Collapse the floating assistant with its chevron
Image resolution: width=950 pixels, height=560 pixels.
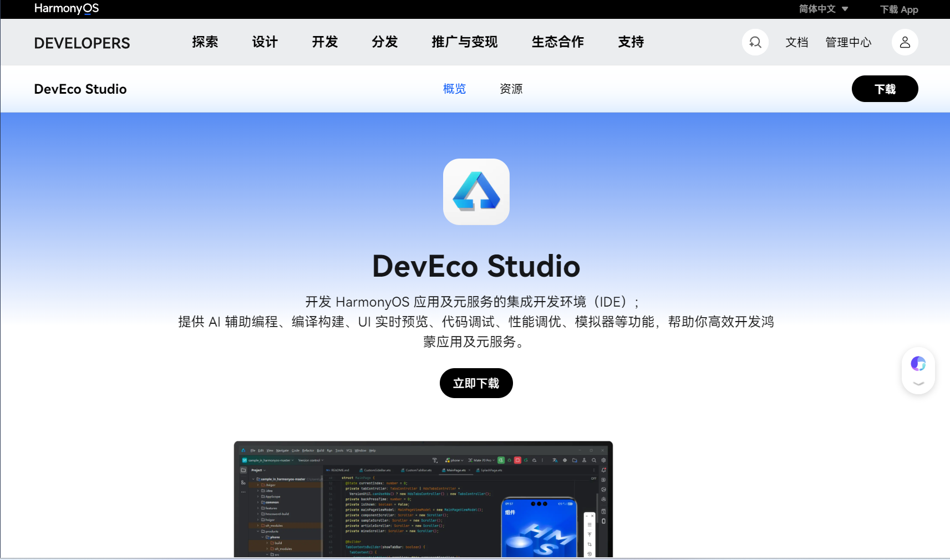click(918, 383)
